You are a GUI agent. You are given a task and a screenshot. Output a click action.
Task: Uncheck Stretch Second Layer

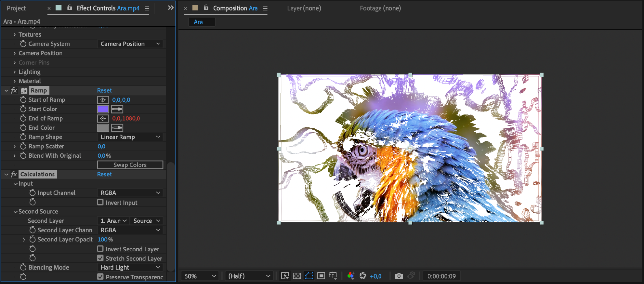pos(101,258)
